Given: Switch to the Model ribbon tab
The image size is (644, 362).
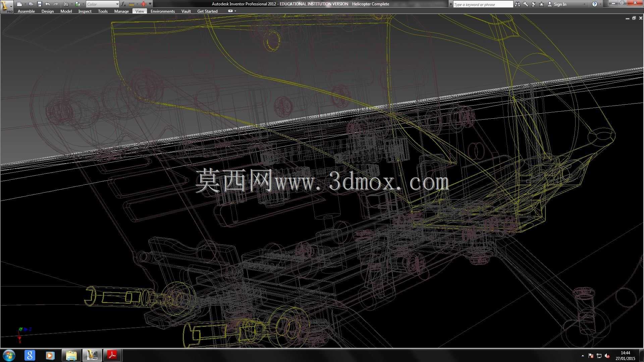Looking at the screenshot, I should (x=66, y=11).
